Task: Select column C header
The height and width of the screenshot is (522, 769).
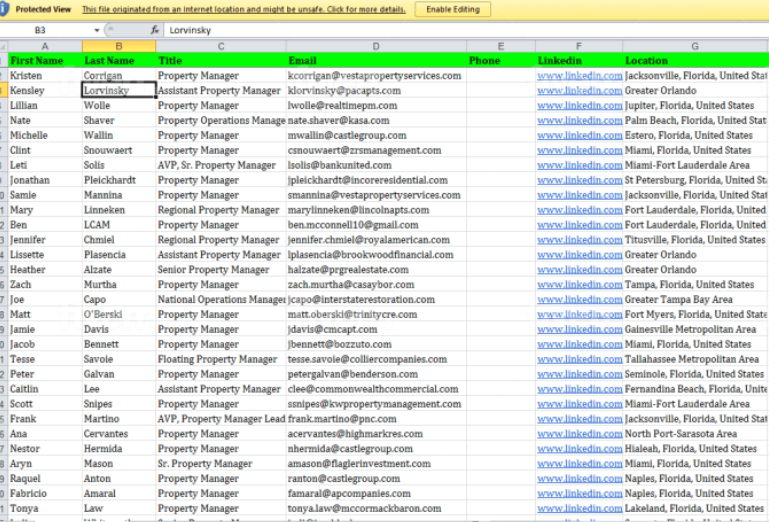Action: [221, 47]
